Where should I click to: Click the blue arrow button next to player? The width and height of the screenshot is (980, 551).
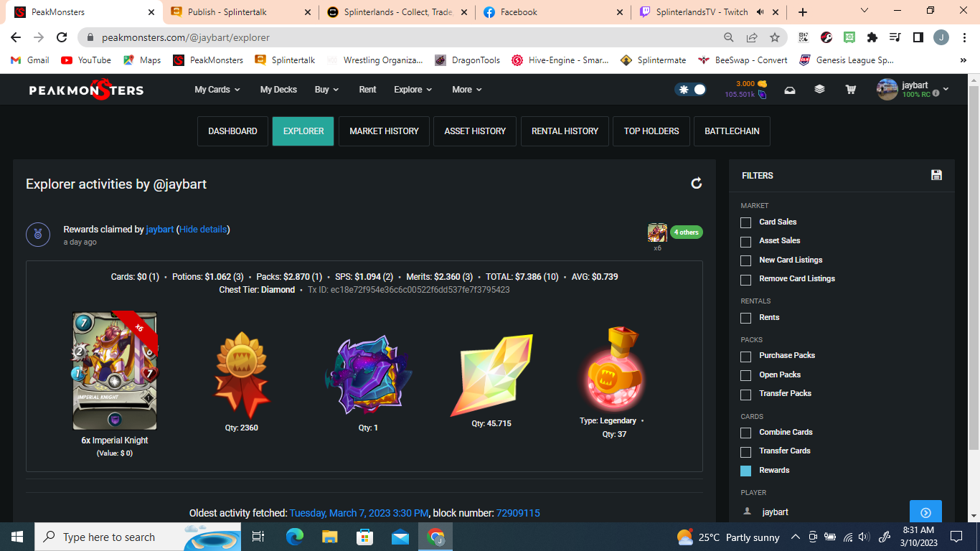point(925,512)
